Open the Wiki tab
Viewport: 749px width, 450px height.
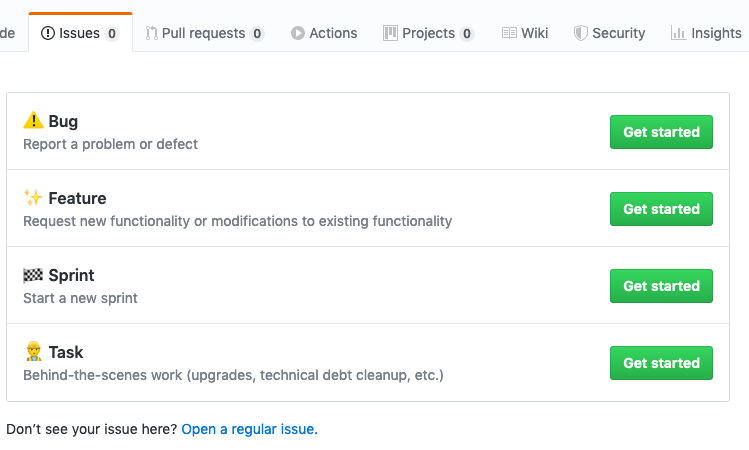click(x=525, y=33)
